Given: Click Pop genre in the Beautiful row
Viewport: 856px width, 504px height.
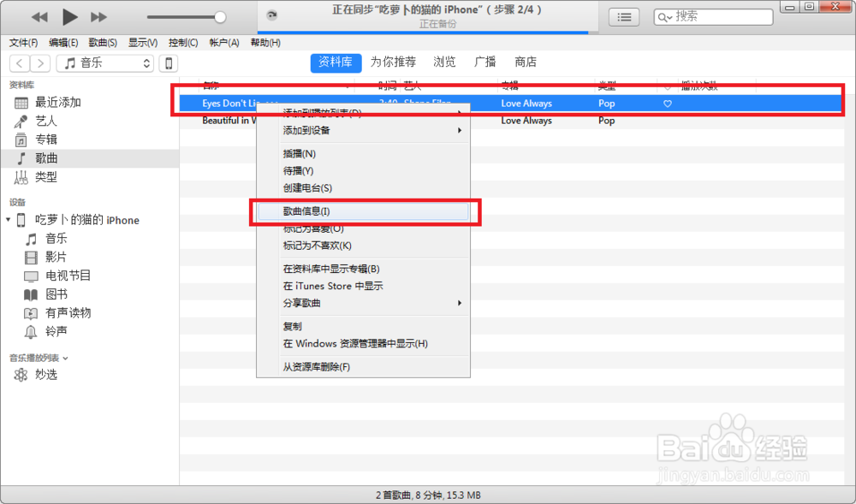Looking at the screenshot, I should click(x=607, y=121).
